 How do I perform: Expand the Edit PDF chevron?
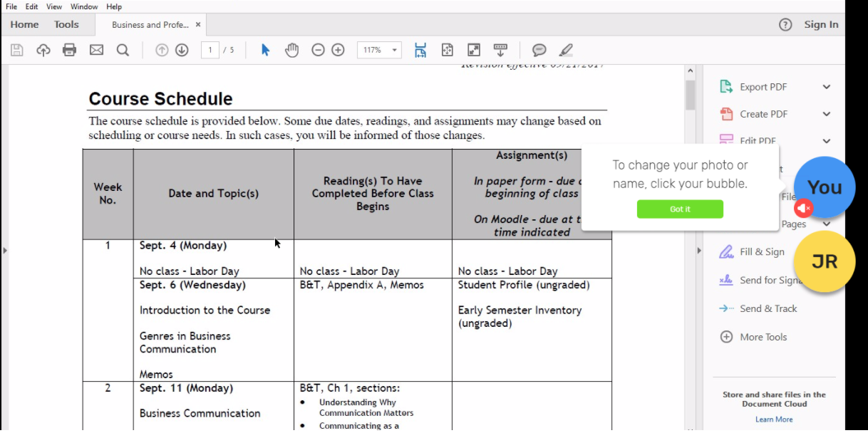[x=827, y=141]
